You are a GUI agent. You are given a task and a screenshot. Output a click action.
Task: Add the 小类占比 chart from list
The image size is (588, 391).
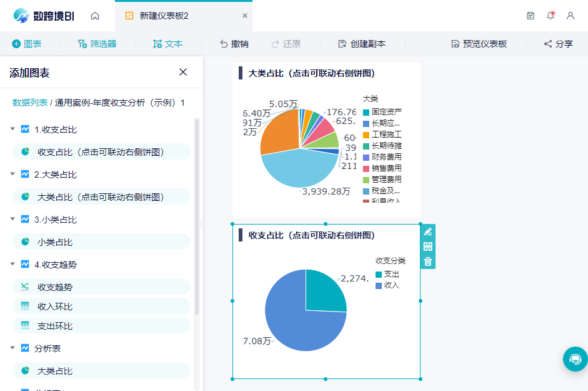click(101, 241)
